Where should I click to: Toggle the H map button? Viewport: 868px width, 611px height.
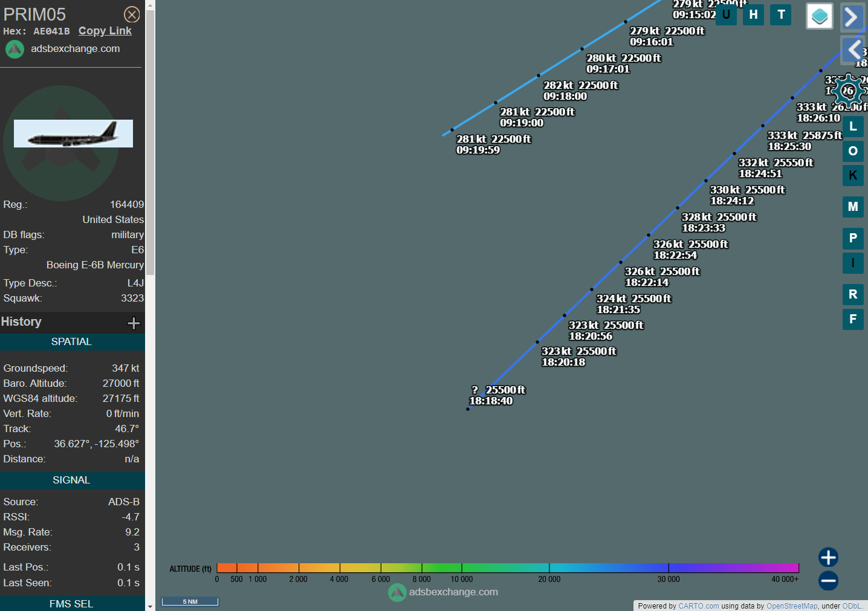(x=753, y=15)
